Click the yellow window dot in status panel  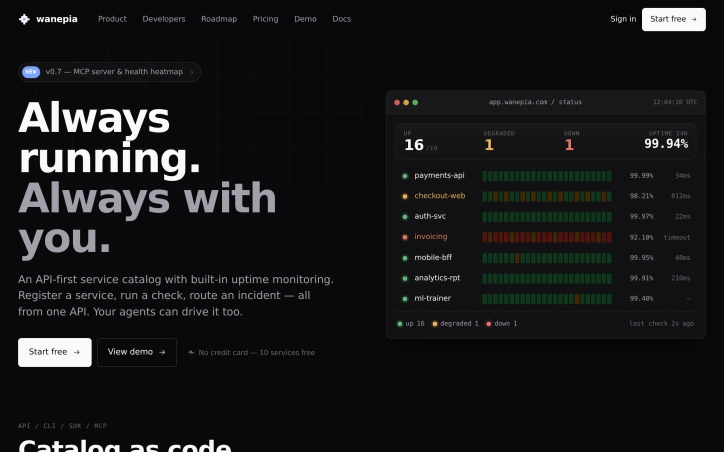coord(406,102)
